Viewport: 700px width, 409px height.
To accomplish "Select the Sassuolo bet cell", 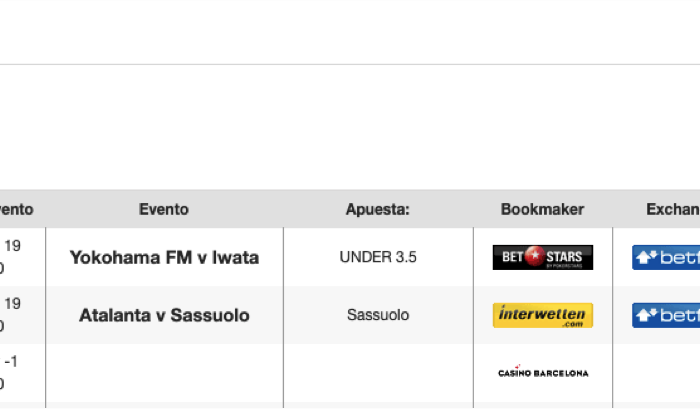I will 378,315.
